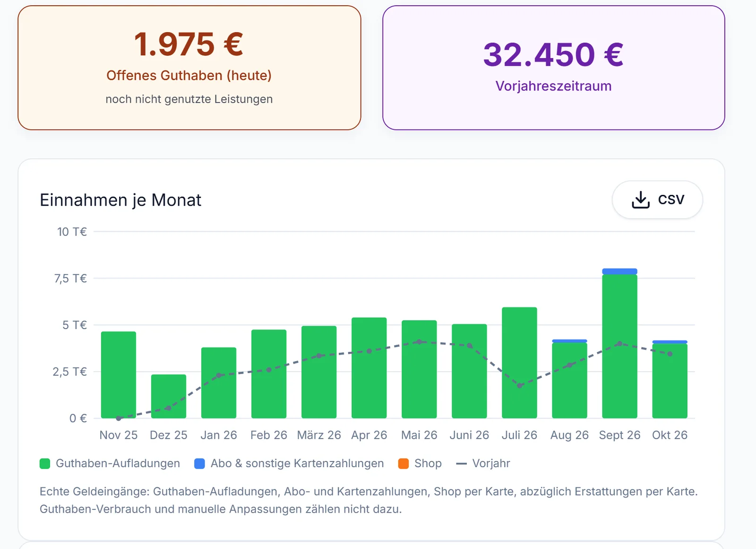Image resolution: width=756 pixels, height=549 pixels.
Task: Click the Offenes Guthaben (heute) label
Action: (x=189, y=75)
